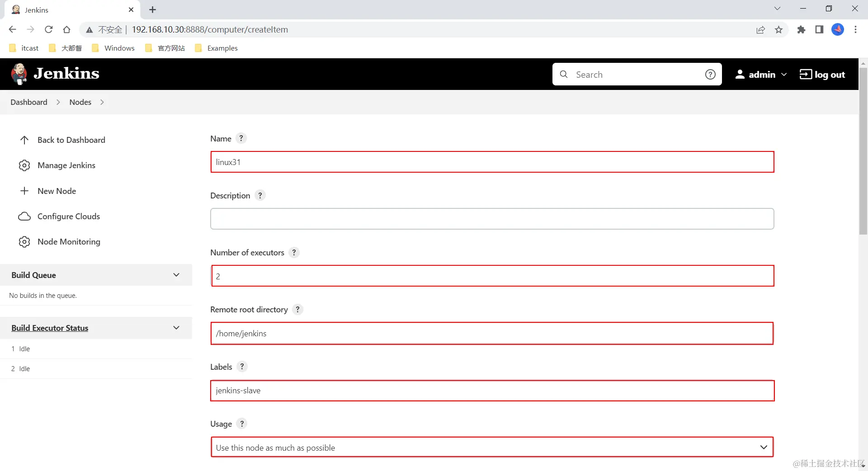The width and height of the screenshot is (868, 471).
Task: Collapse the Build Executor Status panel
Action: pos(176,328)
